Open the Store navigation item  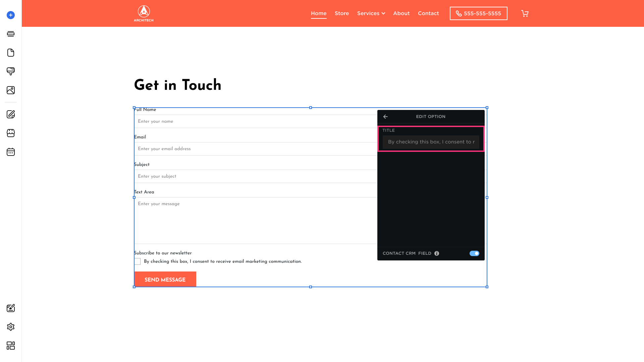(342, 13)
